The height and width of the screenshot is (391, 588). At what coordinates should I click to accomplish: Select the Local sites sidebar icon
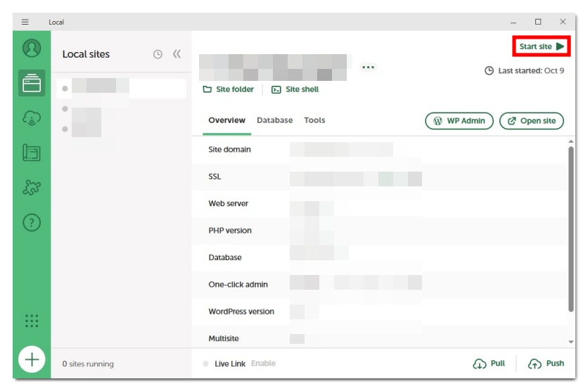point(32,83)
